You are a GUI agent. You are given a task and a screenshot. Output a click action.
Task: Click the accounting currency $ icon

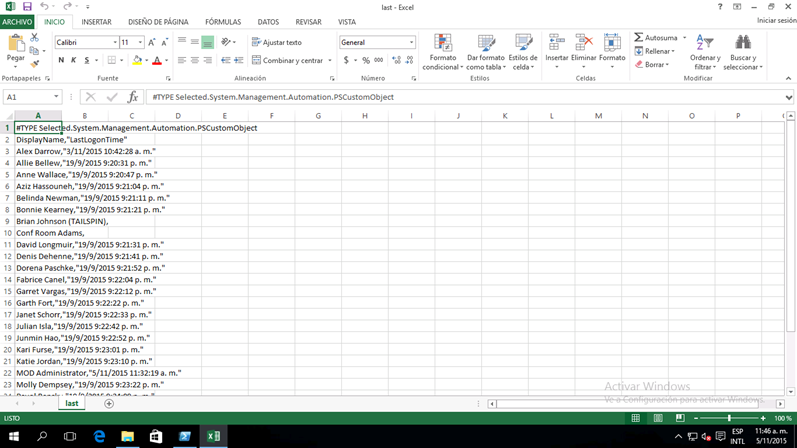[x=346, y=61]
